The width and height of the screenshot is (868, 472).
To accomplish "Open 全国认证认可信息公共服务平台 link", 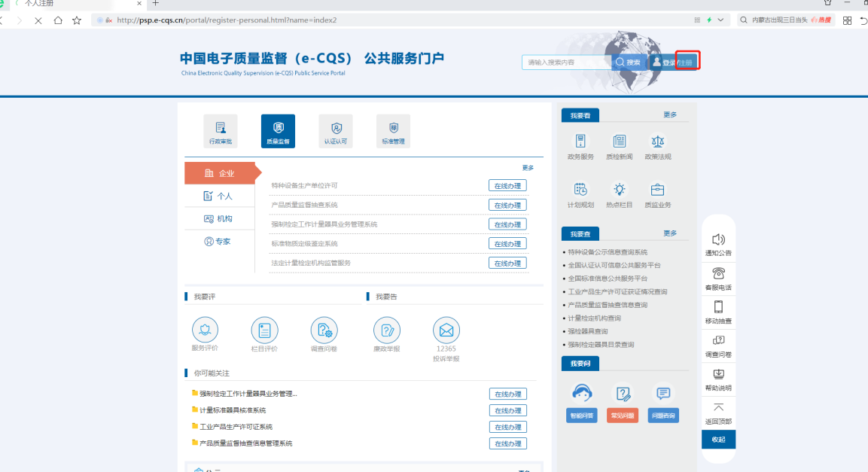I will pos(614,265).
